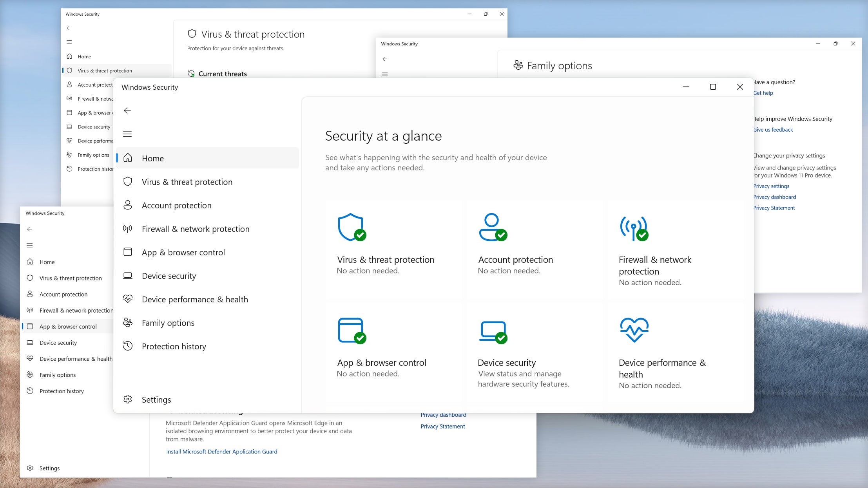Screen dimensions: 868x488
Task: Click the Firewall & network protection icon
Action: coord(128,229)
